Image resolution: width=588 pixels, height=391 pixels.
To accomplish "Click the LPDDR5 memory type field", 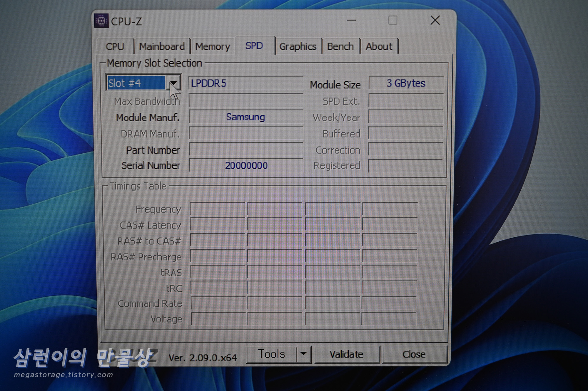I will (x=245, y=83).
